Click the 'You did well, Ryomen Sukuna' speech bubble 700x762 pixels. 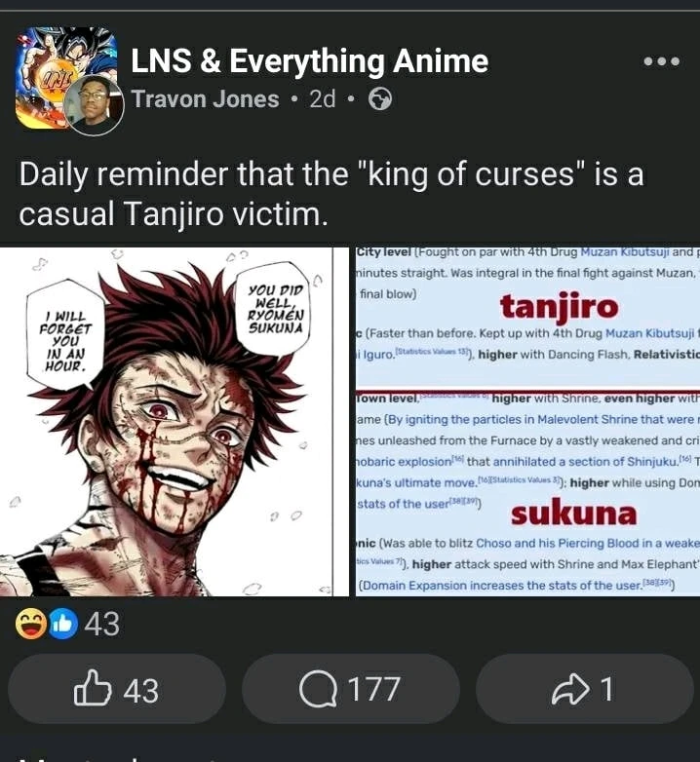(276, 310)
